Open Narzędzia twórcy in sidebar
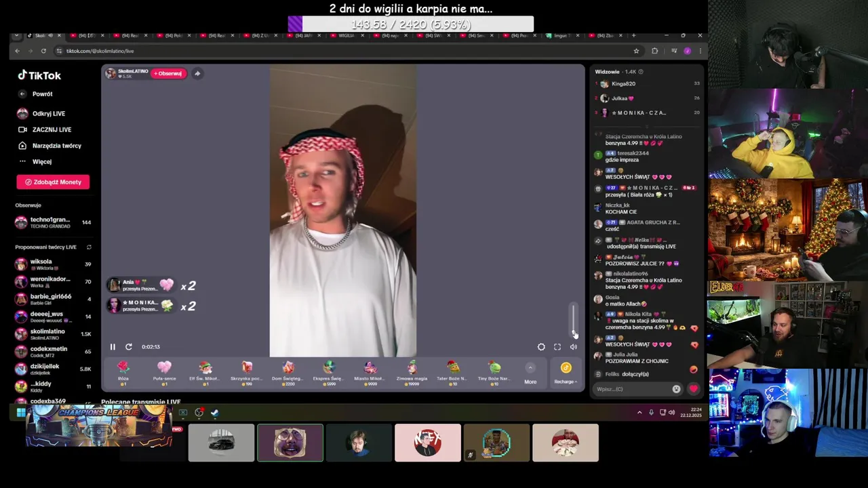 (51, 146)
